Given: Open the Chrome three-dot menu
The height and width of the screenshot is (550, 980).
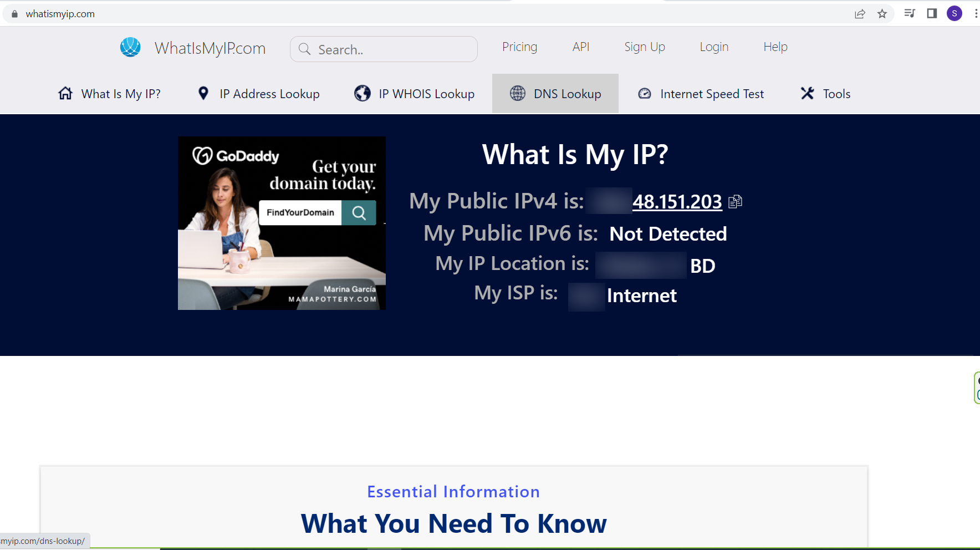Looking at the screenshot, I should pos(976,13).
